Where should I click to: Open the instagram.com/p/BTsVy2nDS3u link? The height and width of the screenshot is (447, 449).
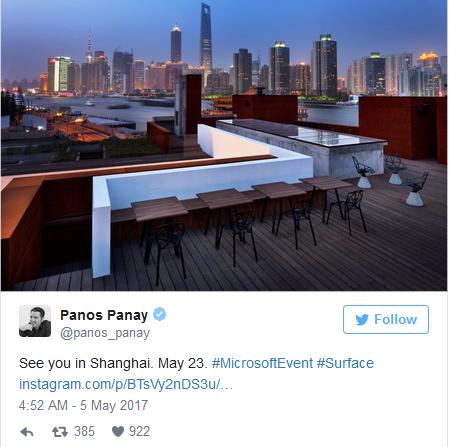click(126, 384)
